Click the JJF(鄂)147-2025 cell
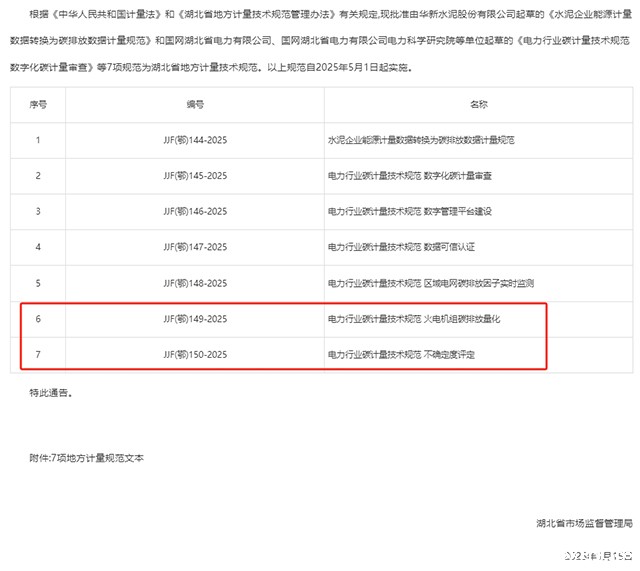 coord(195,247)
